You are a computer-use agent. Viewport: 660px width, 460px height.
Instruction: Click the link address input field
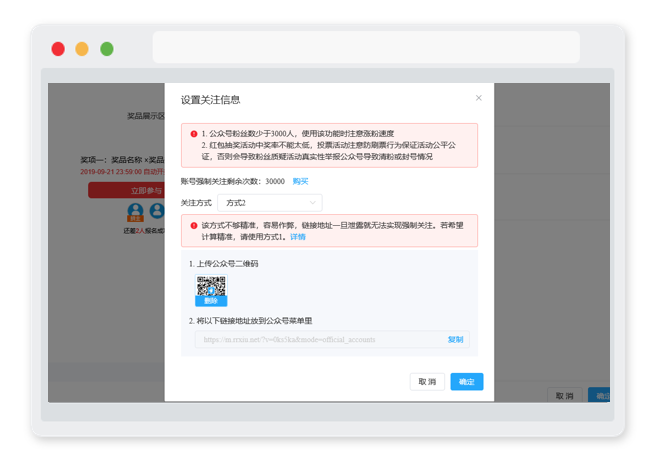click(332, 340)
